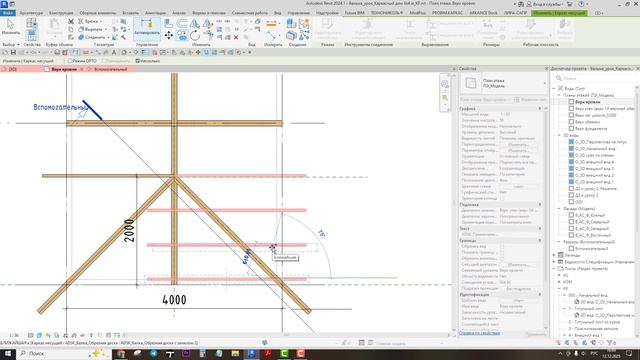Click first Изменить button in Properties
The width and height of the screenshot is (640, 360).
click(x=518, y=144)
